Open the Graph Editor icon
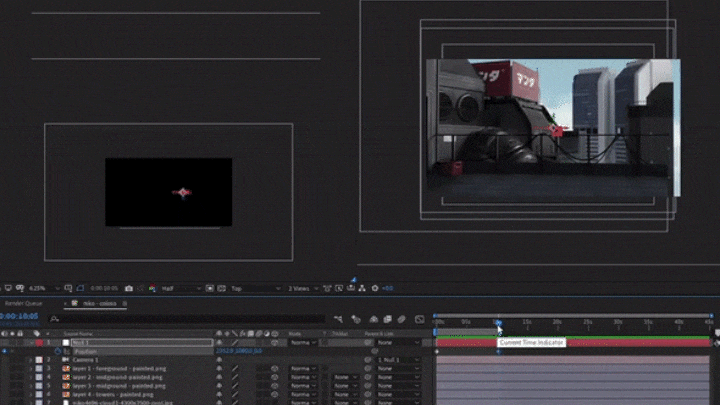 419,319
